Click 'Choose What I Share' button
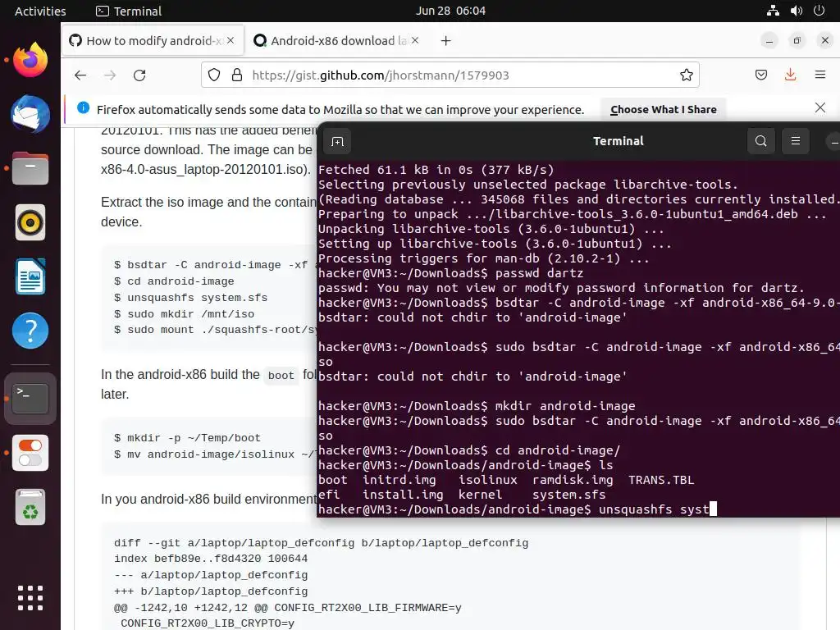 (x=663, y=110)
